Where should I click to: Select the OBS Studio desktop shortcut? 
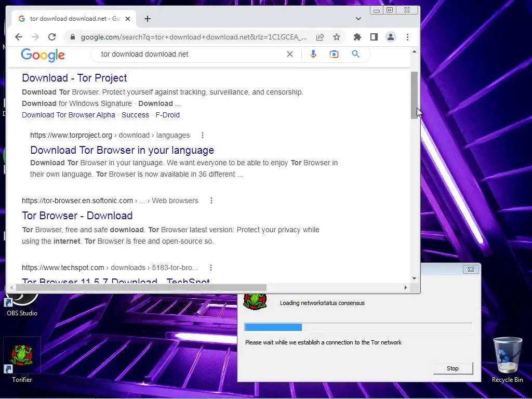pos(22,305)
